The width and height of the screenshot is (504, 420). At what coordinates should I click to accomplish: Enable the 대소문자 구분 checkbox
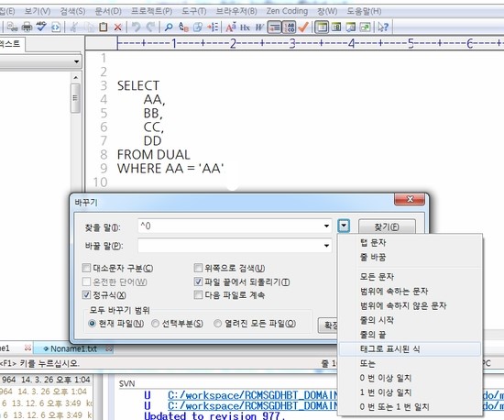point(86,268)
